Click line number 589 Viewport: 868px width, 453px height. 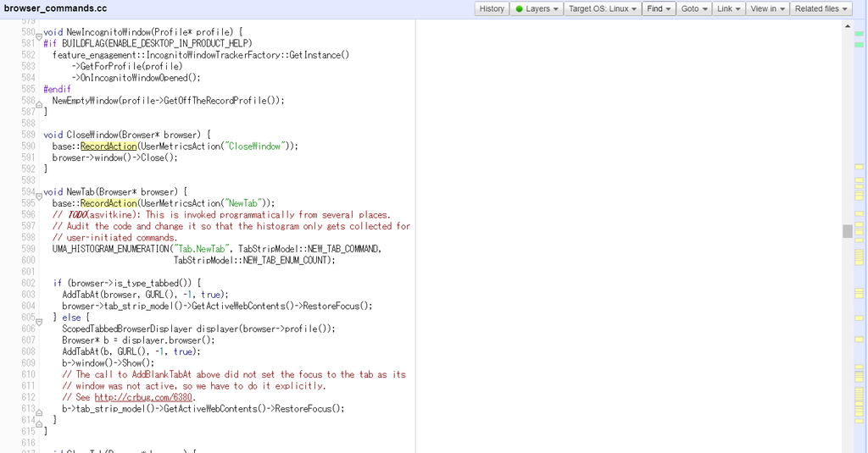(x=28, y=135)
